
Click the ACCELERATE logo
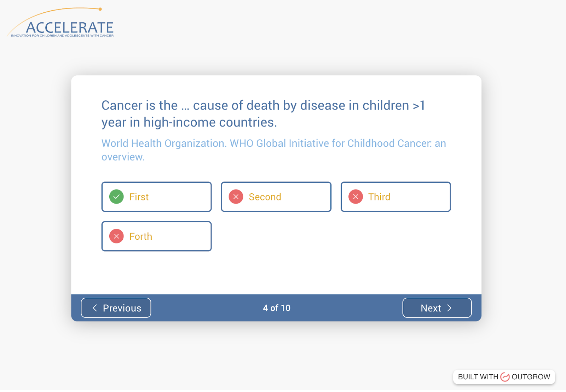[x=69, y=27]
